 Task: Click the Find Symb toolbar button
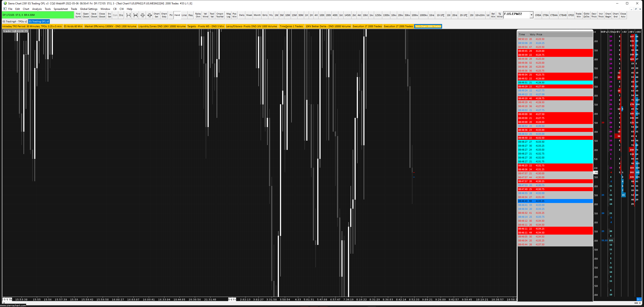(x=78, y=15)
